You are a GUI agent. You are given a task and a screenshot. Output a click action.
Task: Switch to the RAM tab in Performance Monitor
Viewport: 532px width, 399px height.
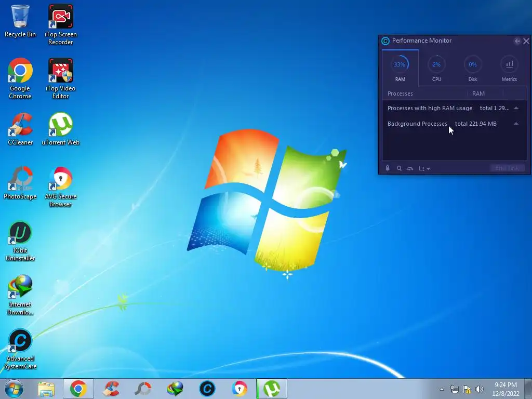pyautogui.click(x=400, y=68)
